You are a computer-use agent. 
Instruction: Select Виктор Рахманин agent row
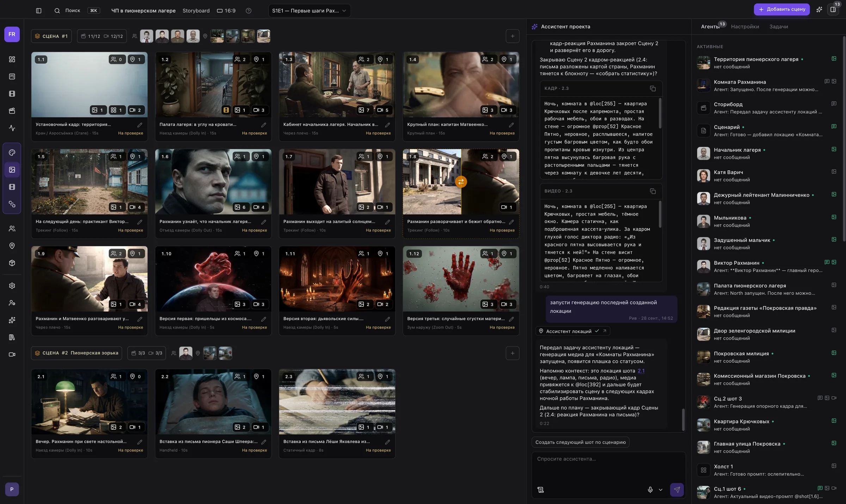[767, 266]
